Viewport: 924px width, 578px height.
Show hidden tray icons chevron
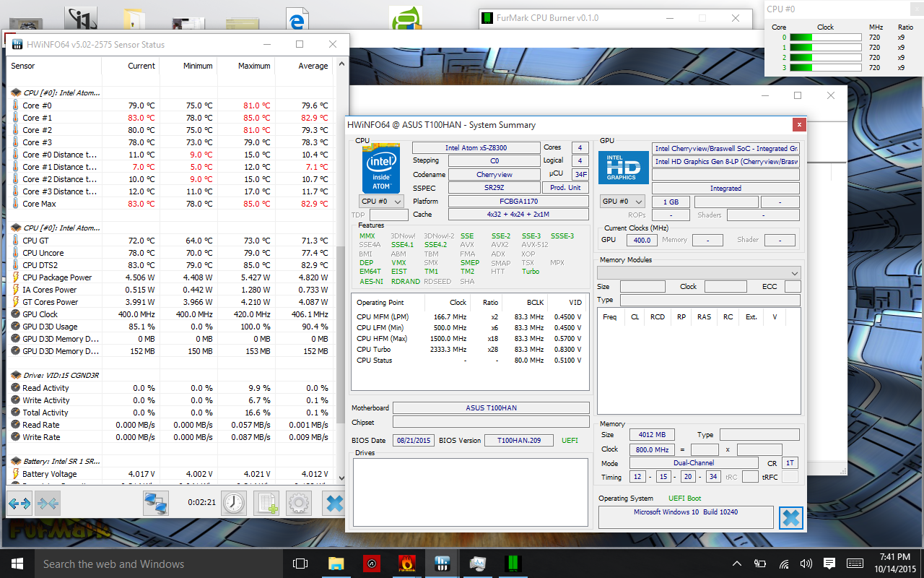point(737,564)
